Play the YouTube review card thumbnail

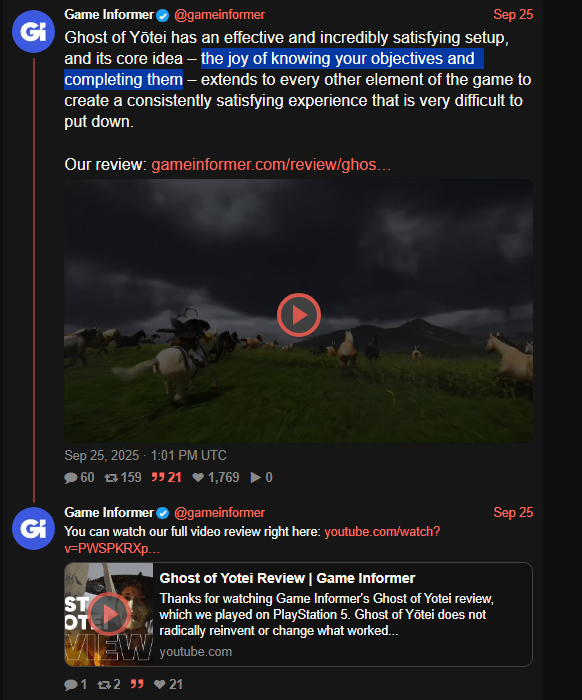pos(109,614)
